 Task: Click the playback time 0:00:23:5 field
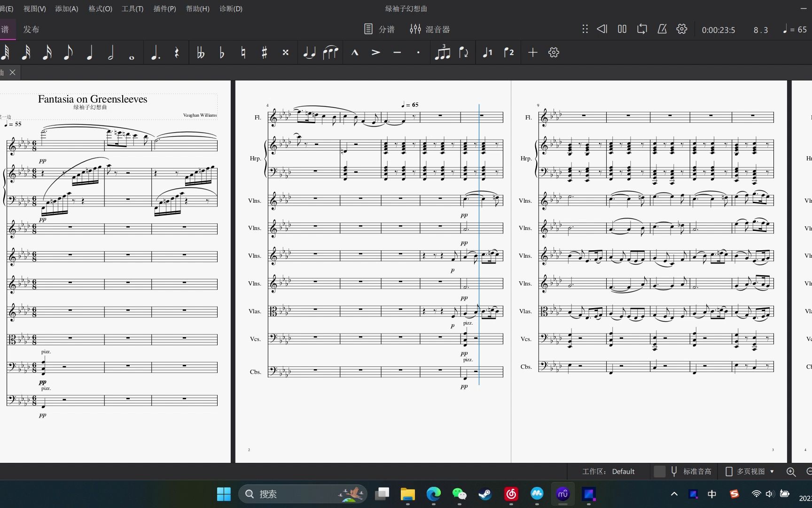tap(718, 30)
